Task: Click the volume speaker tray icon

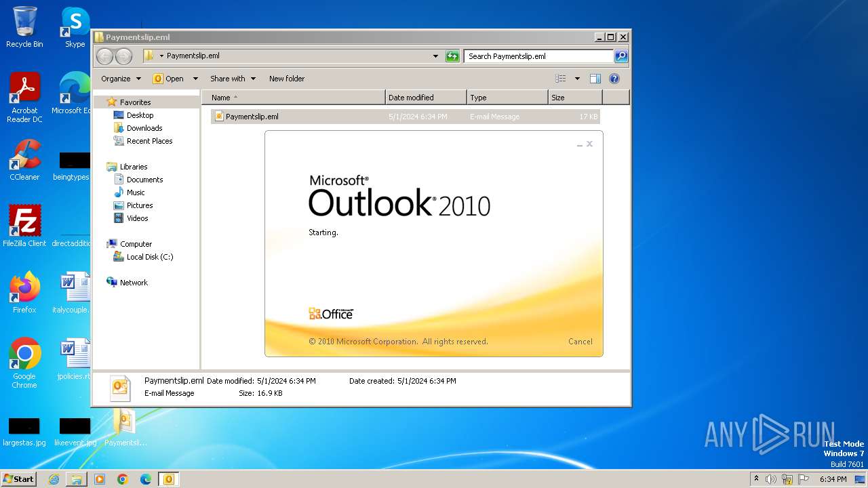Action: click(x=771, y=479)
